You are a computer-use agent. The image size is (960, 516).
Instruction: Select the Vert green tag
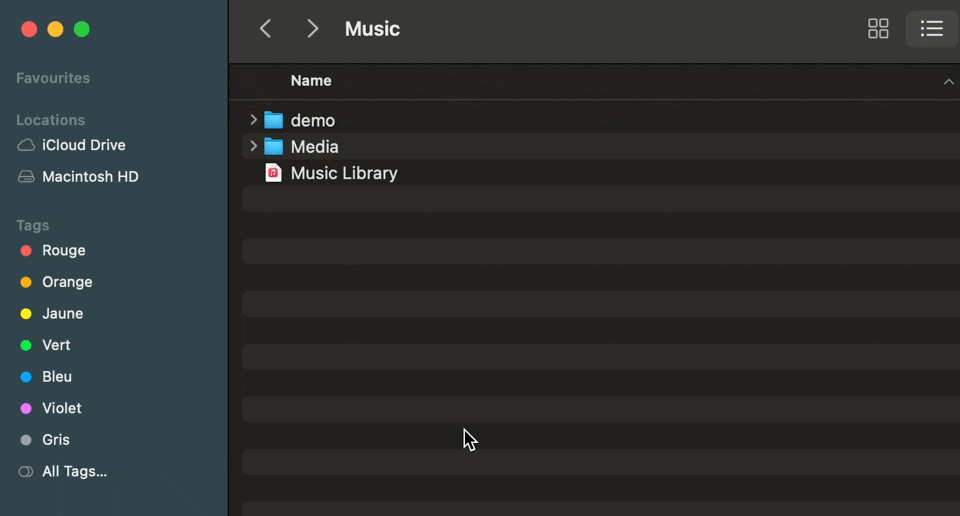56,345
